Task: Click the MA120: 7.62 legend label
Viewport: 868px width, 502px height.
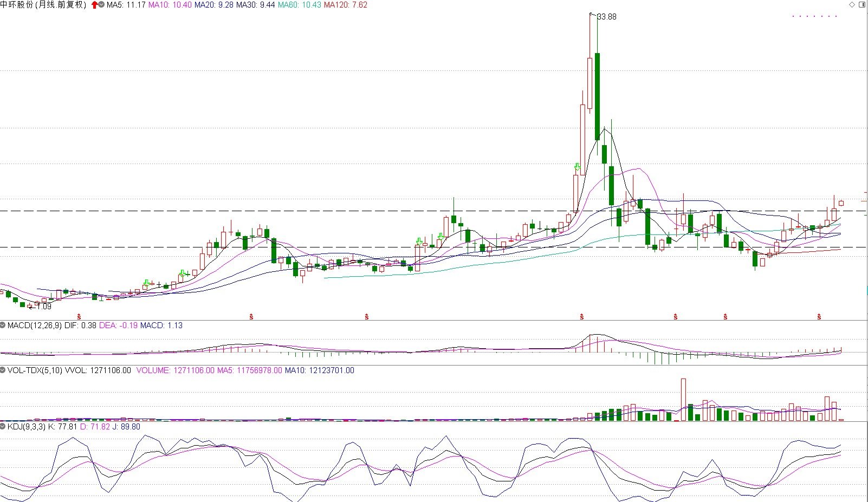Action: coord(346,5)
